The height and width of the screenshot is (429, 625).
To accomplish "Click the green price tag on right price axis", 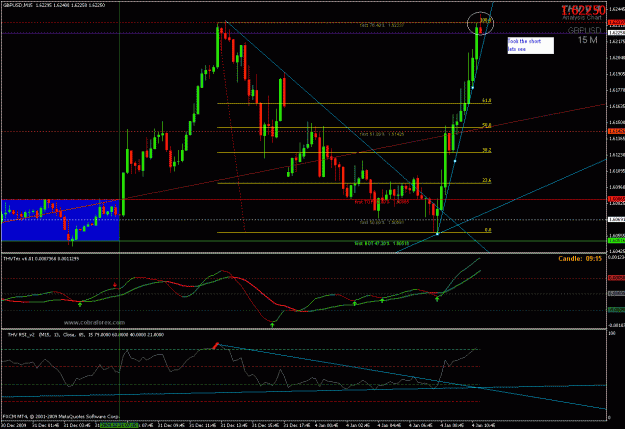I will [x=617, y=241].
